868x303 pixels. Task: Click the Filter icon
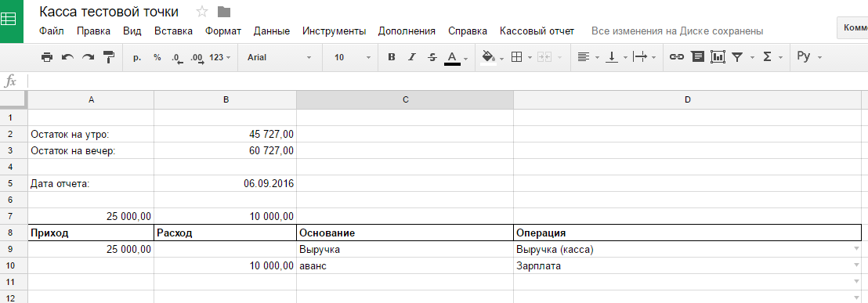click(x=737, y=57)
